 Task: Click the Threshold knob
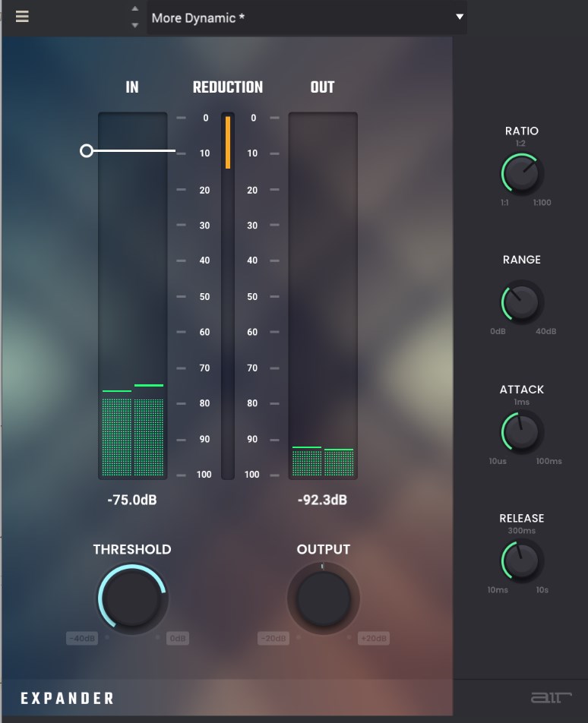point(132,598)
